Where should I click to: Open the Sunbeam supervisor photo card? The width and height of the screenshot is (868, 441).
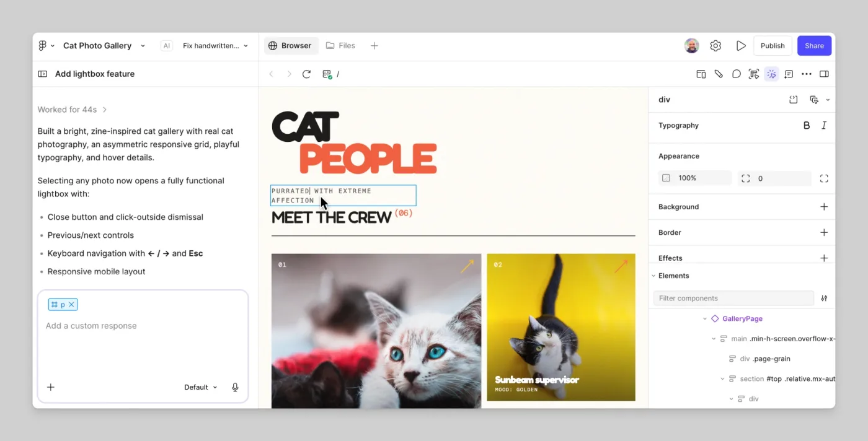(561, 328)
